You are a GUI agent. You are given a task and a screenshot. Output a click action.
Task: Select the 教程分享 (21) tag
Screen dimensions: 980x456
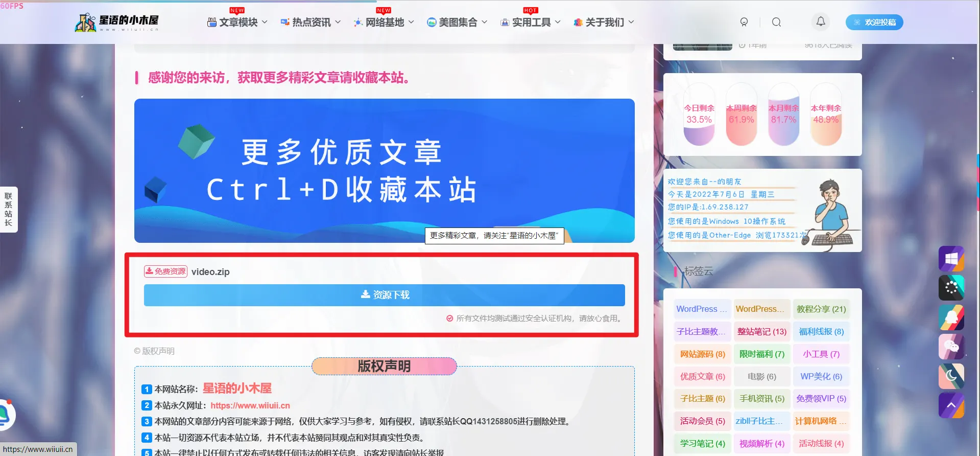821,309
